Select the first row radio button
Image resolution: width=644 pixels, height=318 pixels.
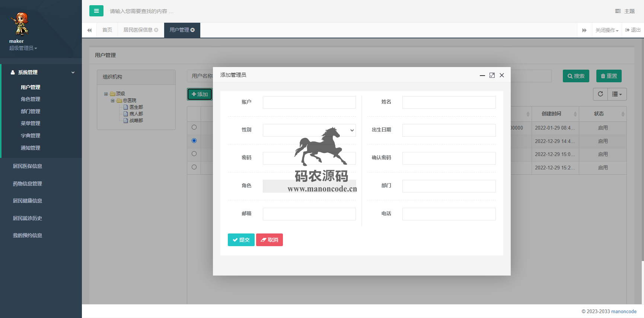194,127
